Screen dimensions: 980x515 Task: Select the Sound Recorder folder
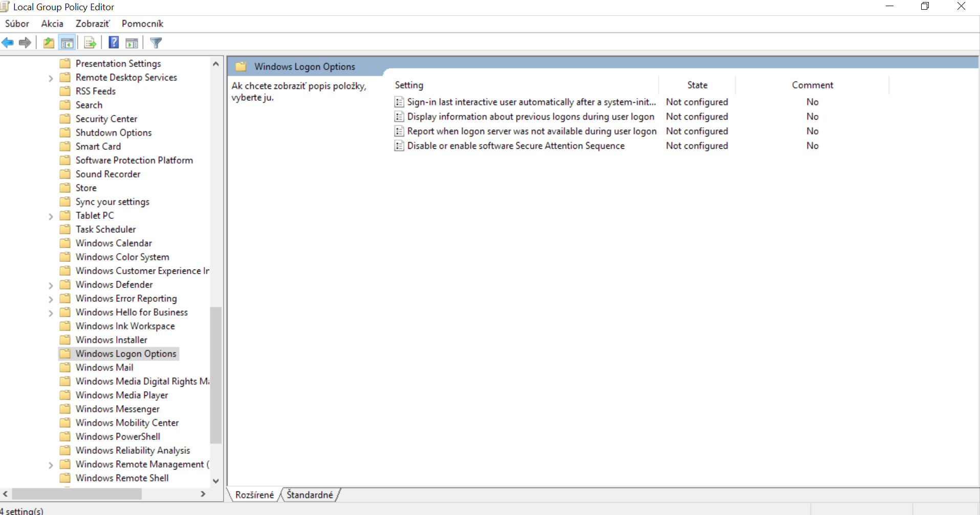click(108, 174)
